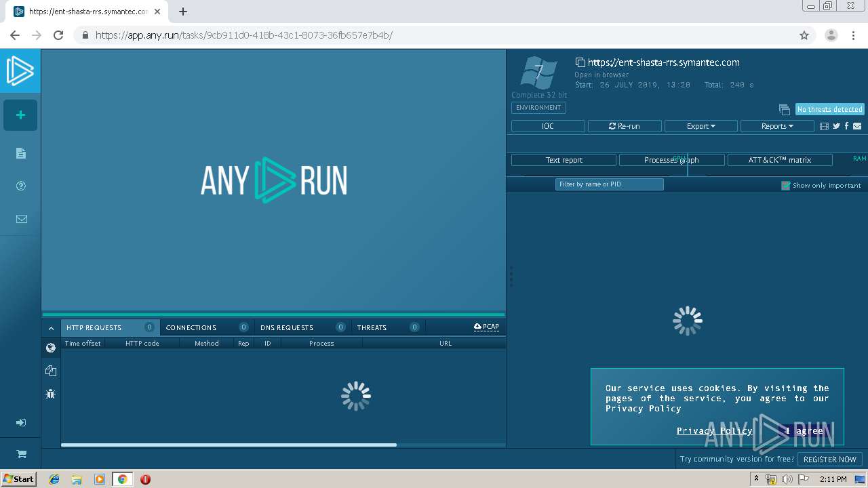868x488 pixels.
Task: Click the Windows 7 environment logo
Action: pyautogui.click(x=539, y=73)
